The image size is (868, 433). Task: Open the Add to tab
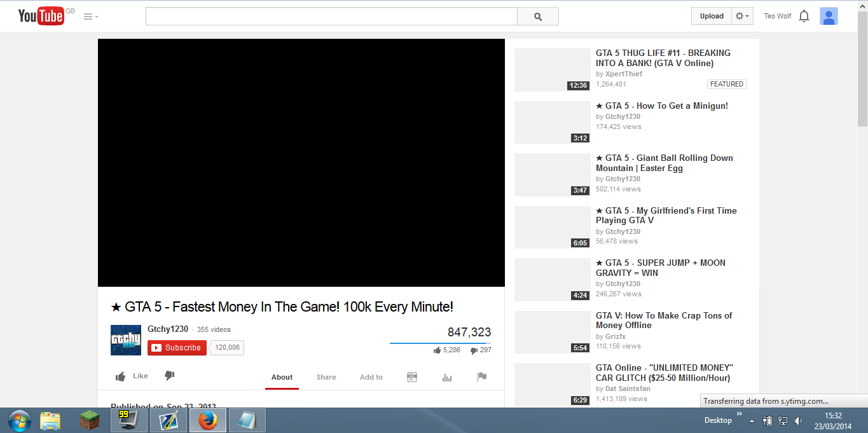click(371, 377)
